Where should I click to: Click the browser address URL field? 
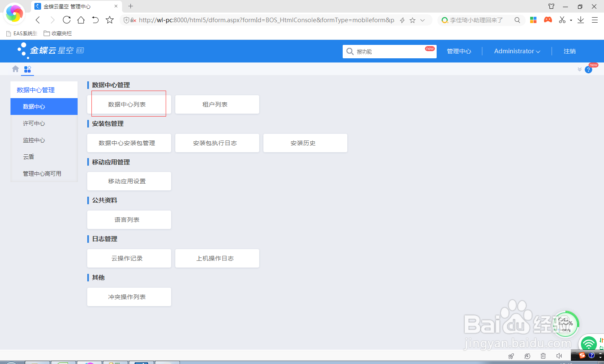coord(266,20)
